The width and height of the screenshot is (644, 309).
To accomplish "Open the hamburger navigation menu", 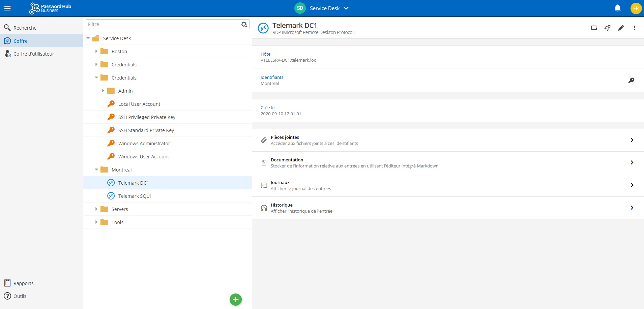I will pos(7,8).
